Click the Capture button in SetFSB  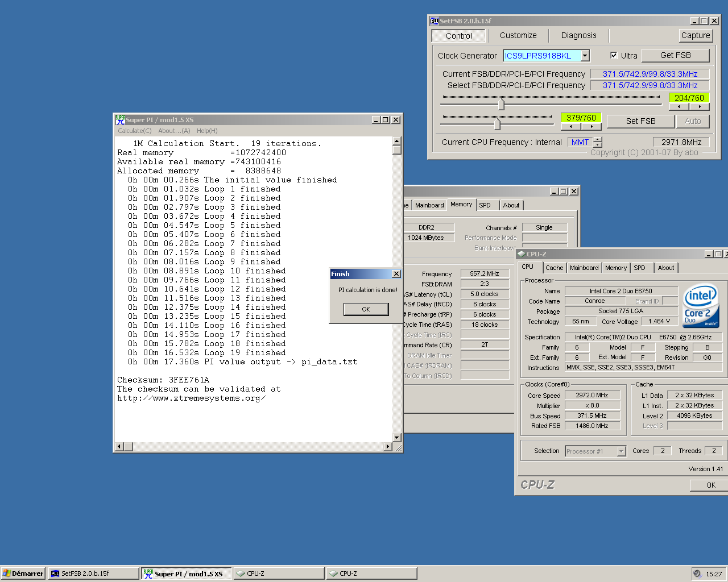(x=696, y=35)
